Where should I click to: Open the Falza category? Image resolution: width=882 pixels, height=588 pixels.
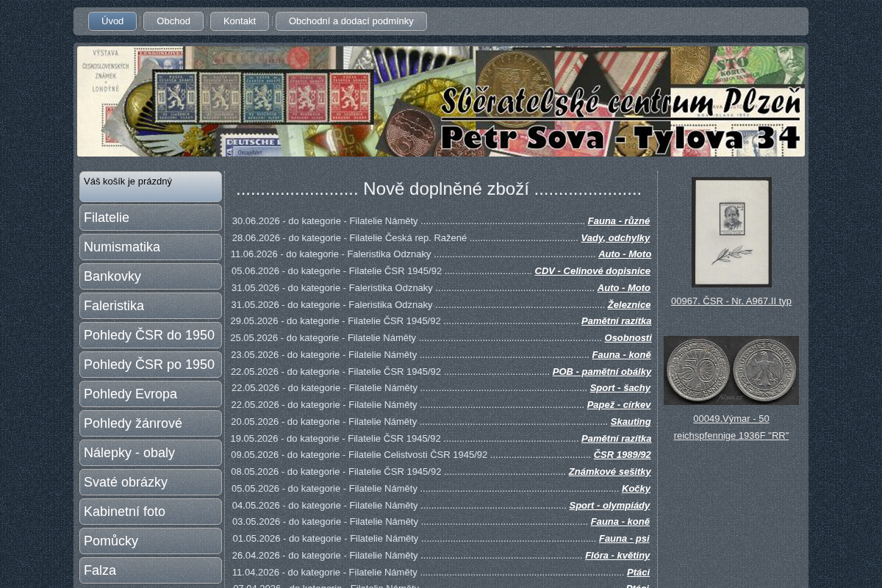(151, 570)
